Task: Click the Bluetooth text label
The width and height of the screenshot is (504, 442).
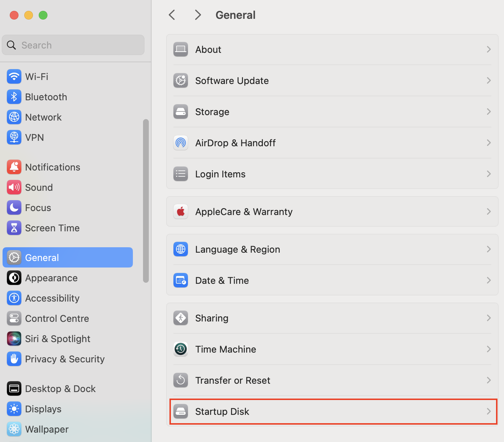Action: [x=46, y=97]
